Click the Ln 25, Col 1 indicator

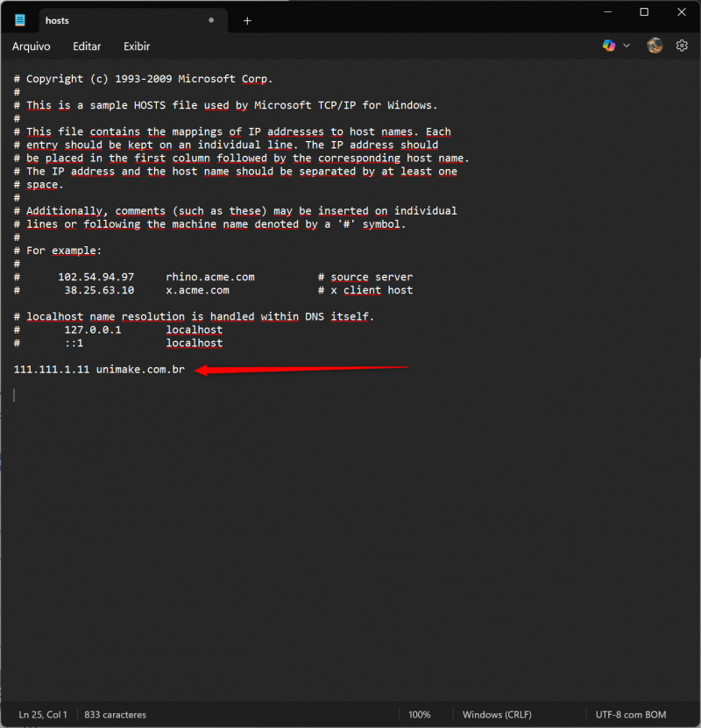(42, 714)
